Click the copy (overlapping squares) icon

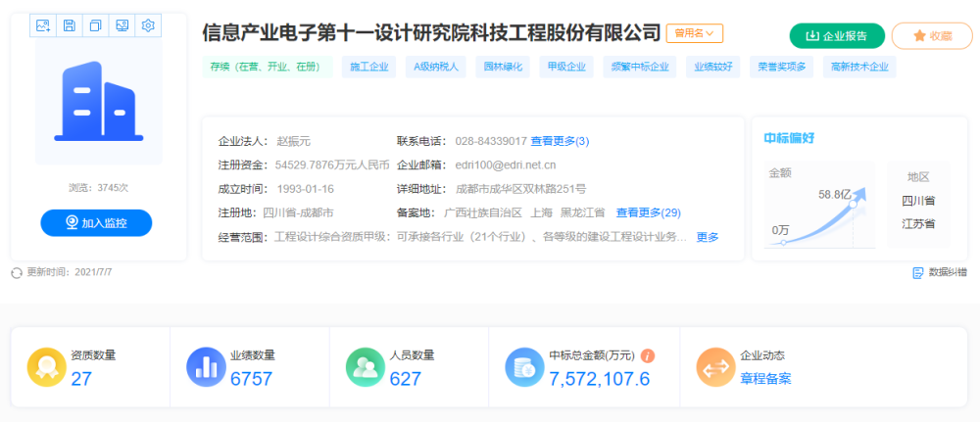pyautogui.click(x=96, y=25)
